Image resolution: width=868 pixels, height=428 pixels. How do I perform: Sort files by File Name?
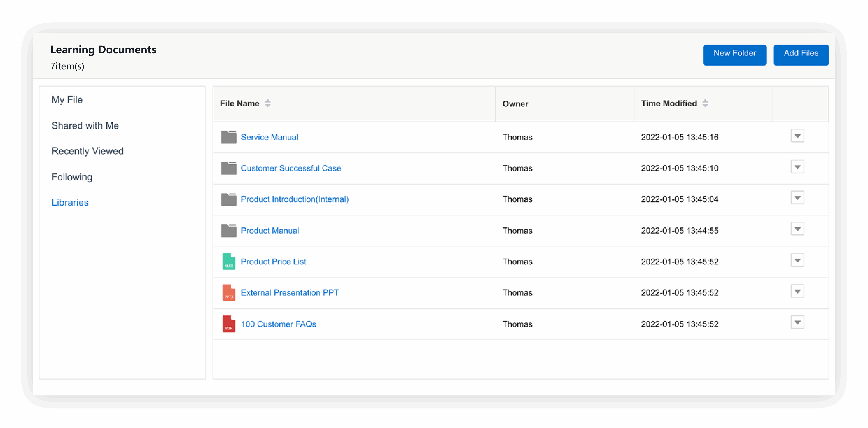(x=267, y=103)
